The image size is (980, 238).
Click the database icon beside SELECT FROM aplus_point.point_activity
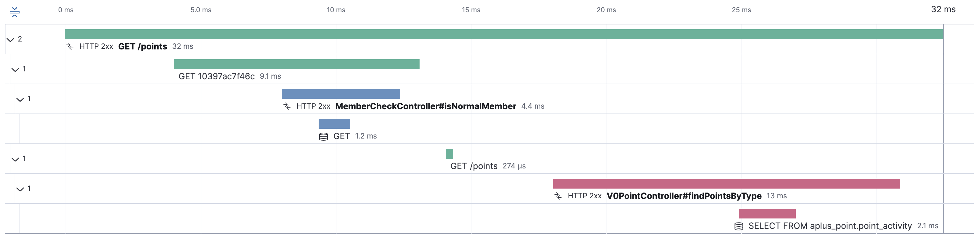[739, 226]
